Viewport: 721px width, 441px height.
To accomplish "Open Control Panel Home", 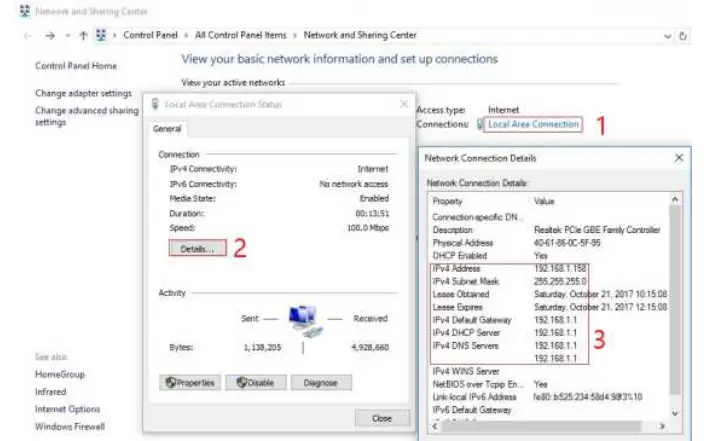I will click(76, 66).
